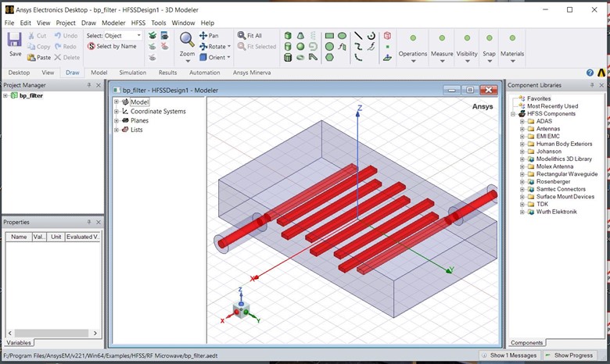Select the Draw center-point arc tool
Viewport: 610px width, 364px height.
371,36
